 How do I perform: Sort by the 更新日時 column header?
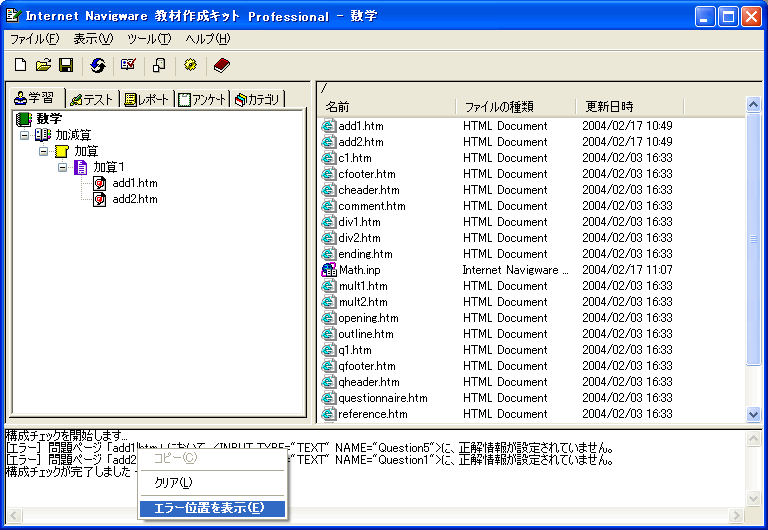[630, 106]
